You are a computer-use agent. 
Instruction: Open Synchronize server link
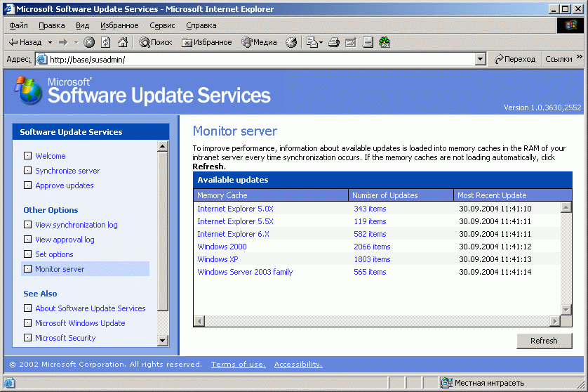pos(67,171)
